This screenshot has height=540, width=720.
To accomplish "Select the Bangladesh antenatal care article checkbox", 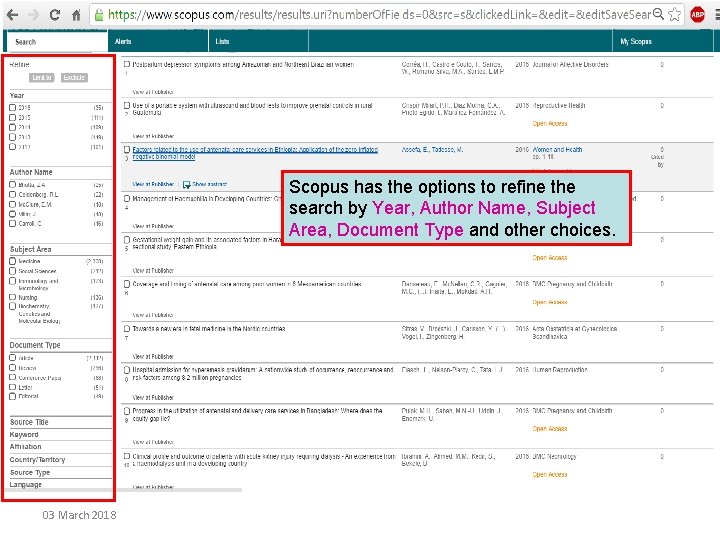I will [x=127, y=411].
